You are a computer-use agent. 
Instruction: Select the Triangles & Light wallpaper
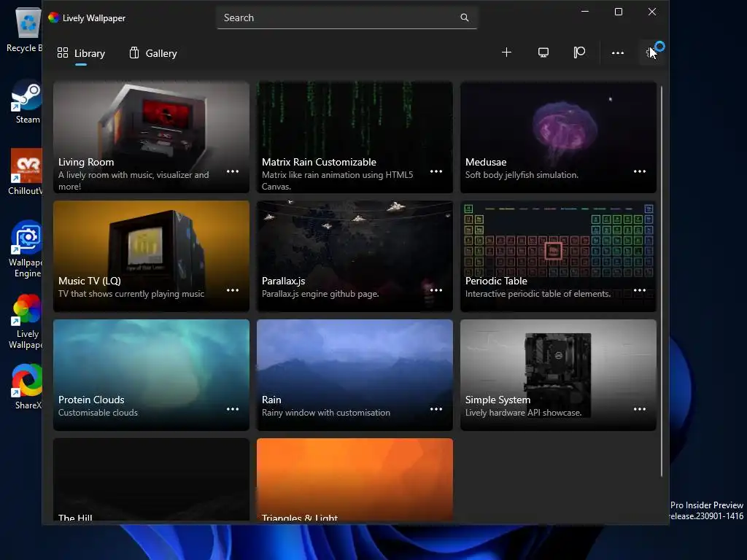[355, 480]
